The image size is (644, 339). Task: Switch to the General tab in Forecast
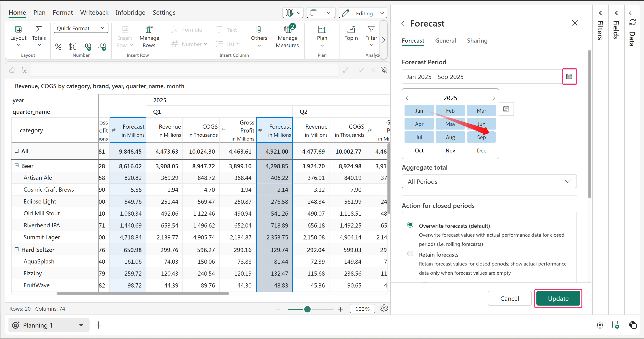[x=445, y=41]
